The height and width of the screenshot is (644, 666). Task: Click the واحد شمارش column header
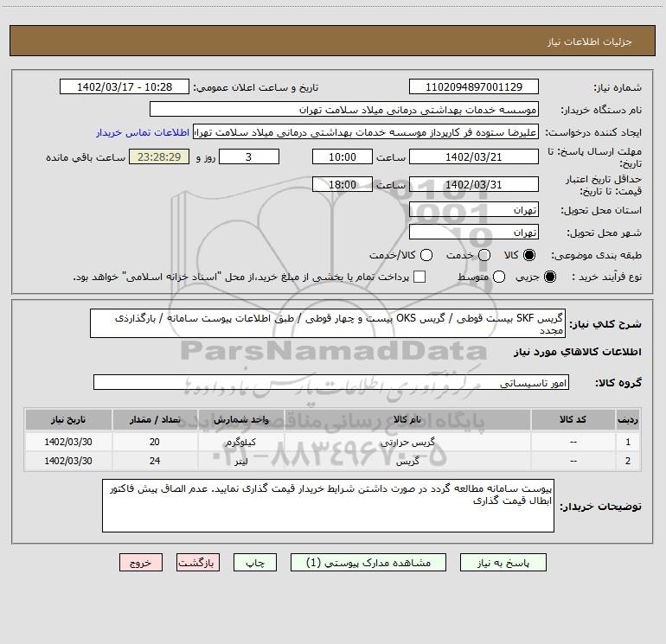[x=240, y=419]
